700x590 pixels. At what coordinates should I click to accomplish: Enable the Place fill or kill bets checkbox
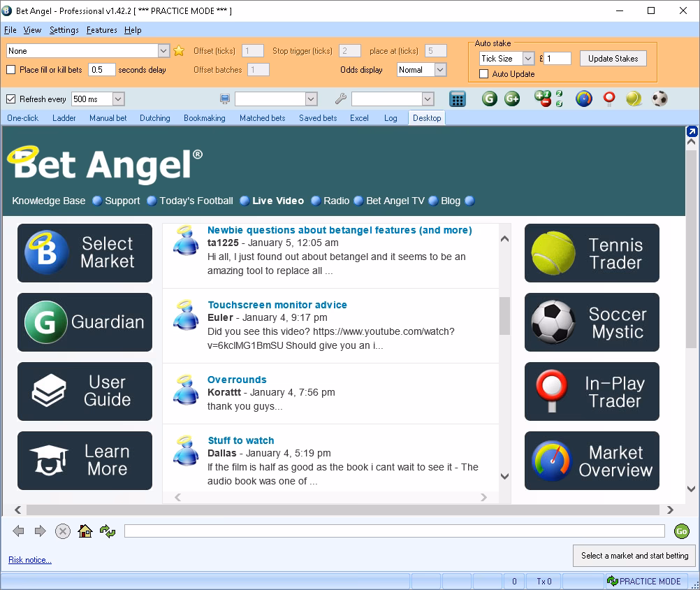point(11,69)
